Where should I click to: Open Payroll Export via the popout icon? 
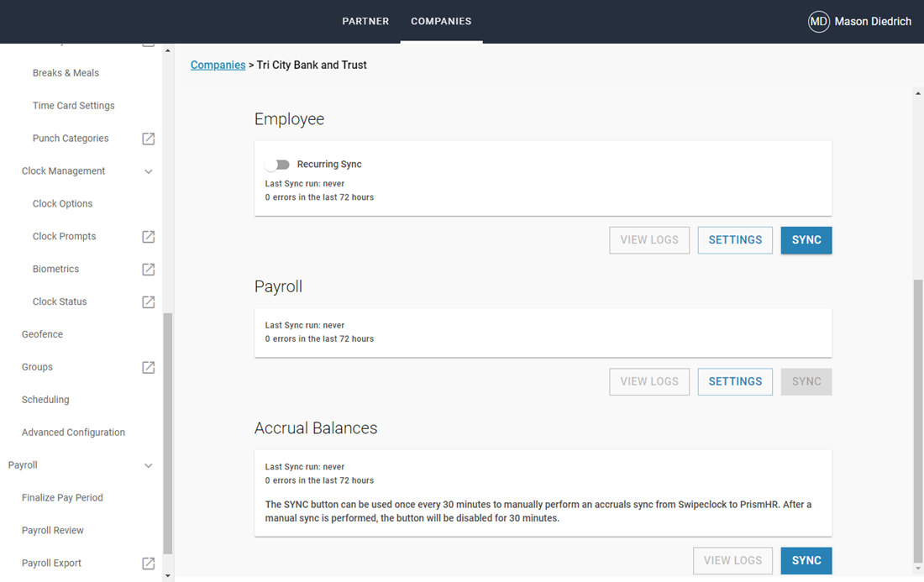click(x=148, y=564)
